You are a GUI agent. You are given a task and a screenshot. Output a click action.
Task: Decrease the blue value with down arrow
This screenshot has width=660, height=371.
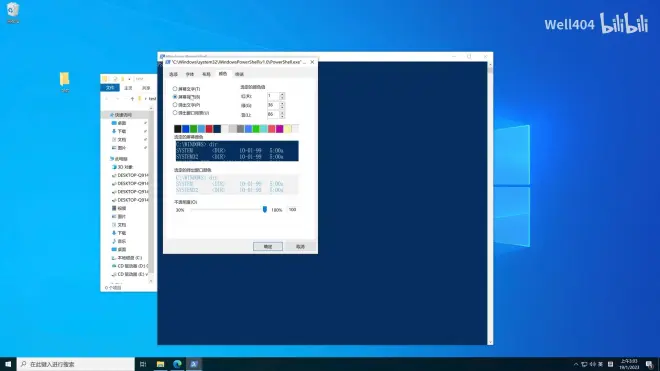tap(282, 116)
